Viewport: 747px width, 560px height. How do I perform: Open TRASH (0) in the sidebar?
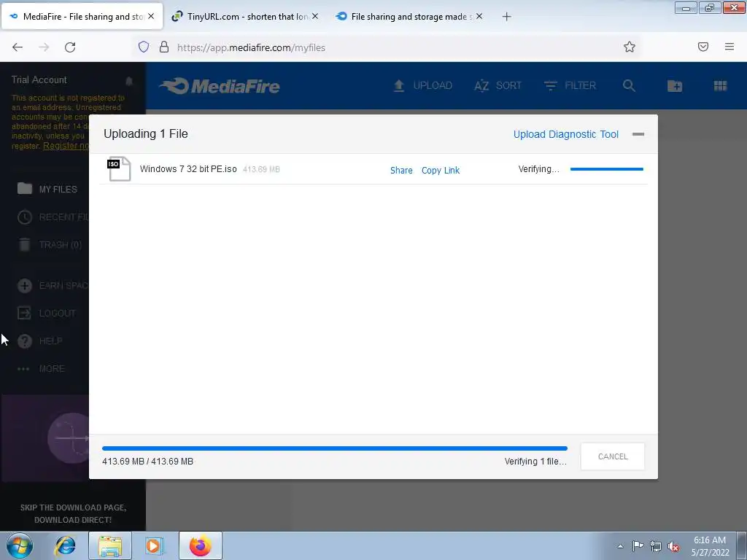pyautogui.click(x=50, y=245)
